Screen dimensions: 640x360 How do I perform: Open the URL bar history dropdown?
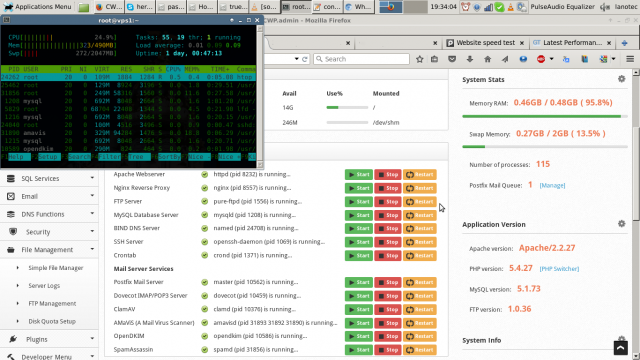pos(297,59)
